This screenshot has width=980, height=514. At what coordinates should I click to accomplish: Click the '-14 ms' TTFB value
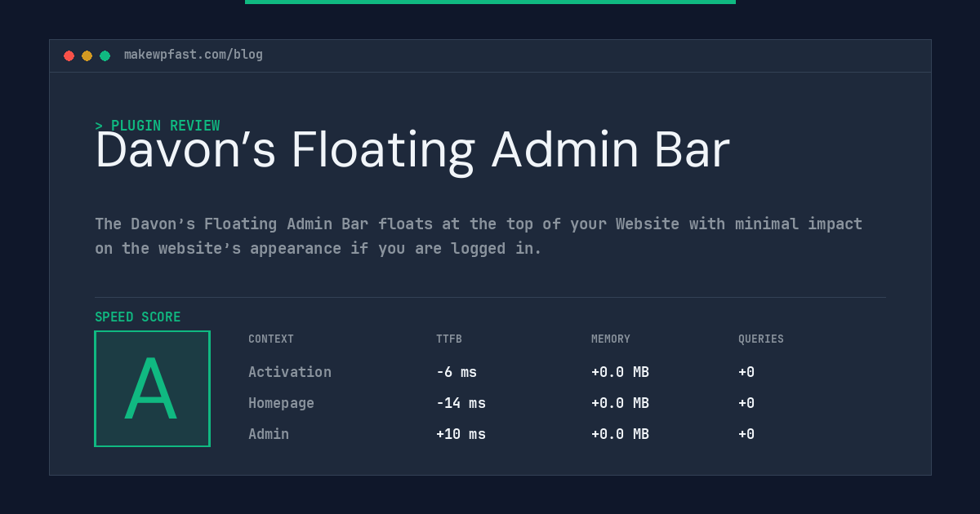pos(461,403)
